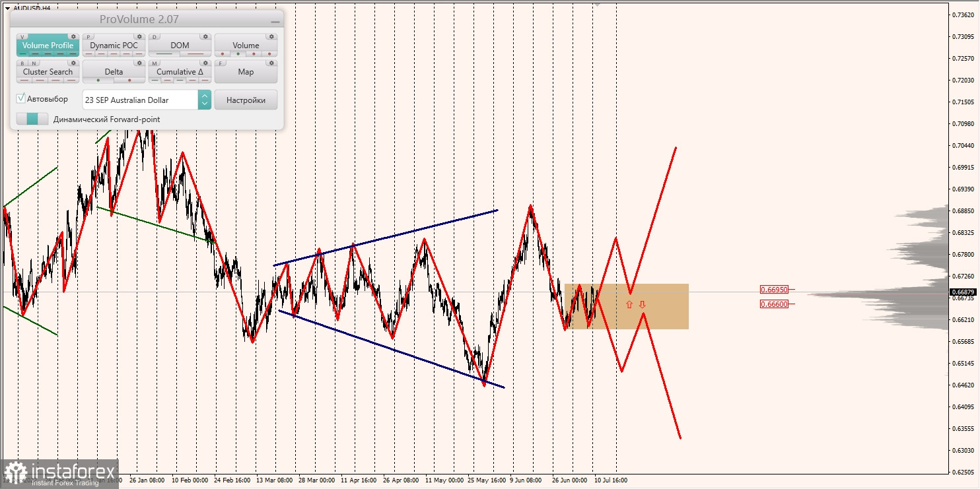Select green dot segment under Volume
This screenshot has height=489, width=980.
pyautogui.click(x=238, y=53)
